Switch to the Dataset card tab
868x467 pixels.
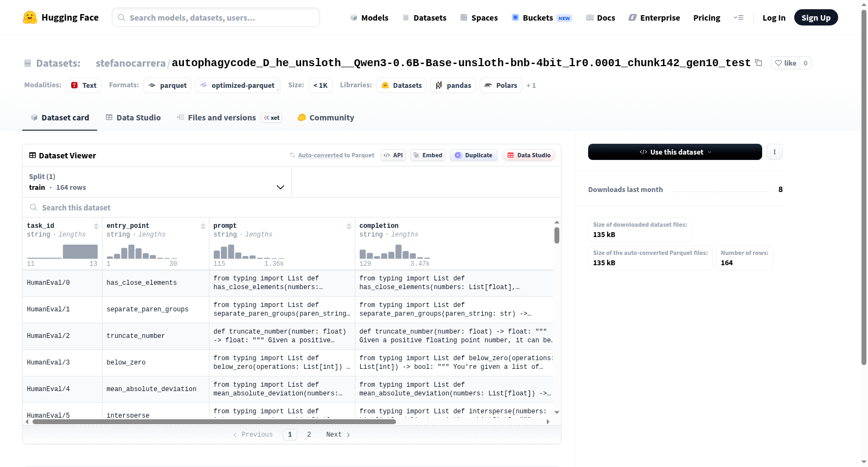click(60, 118)
